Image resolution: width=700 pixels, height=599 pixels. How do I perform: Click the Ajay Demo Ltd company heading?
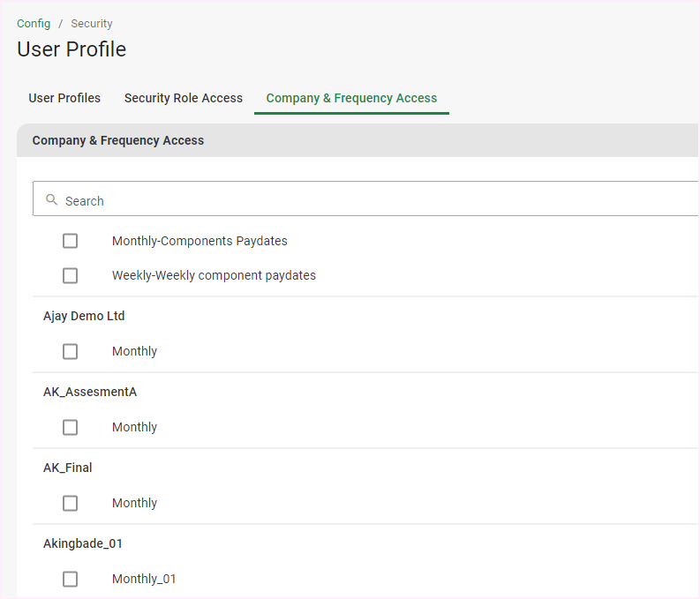pos(84,316)
